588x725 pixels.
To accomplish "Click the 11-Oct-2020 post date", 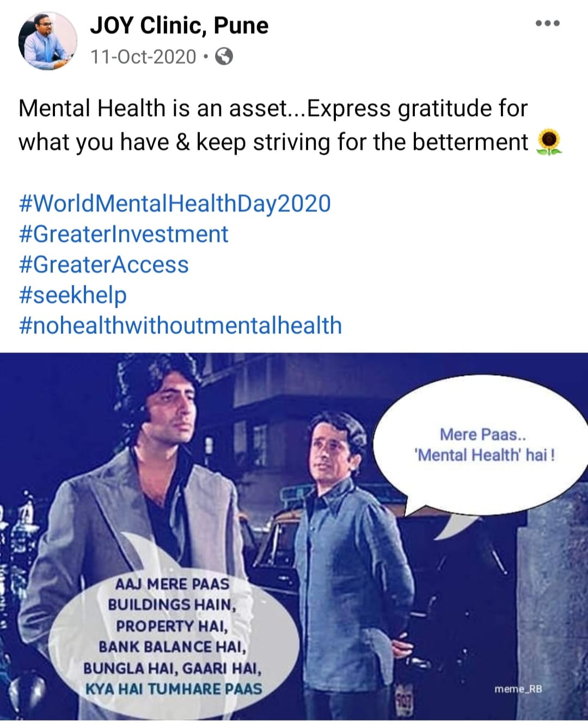I will (x=143, y=57).
